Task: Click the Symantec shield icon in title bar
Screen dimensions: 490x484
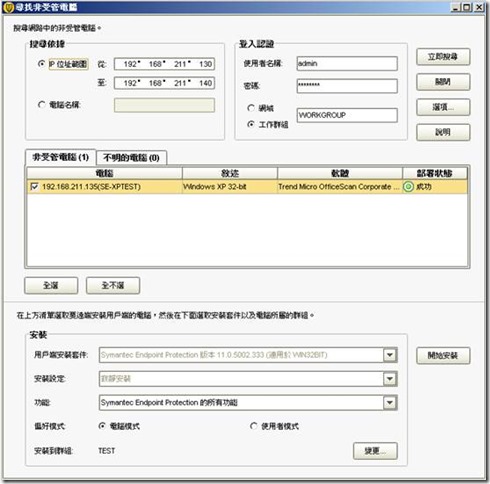Action: (x=8, y=7)
